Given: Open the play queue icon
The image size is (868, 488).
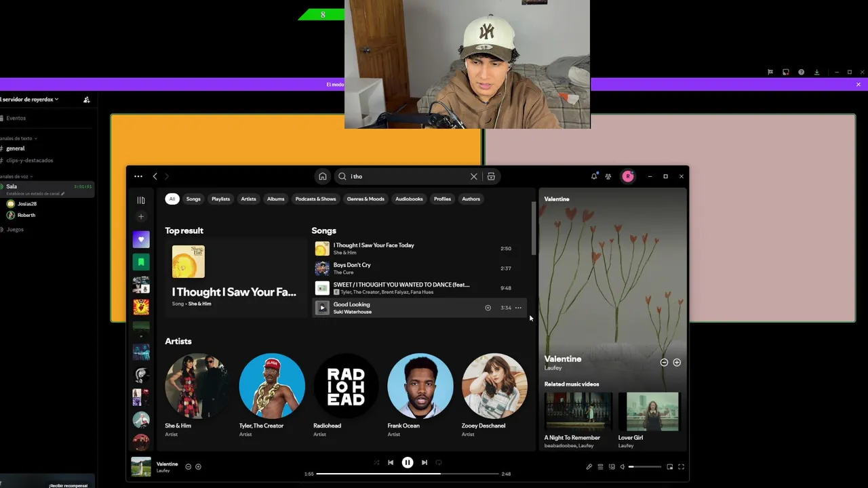Looking at the screenshot, I should tap(600, 467).
